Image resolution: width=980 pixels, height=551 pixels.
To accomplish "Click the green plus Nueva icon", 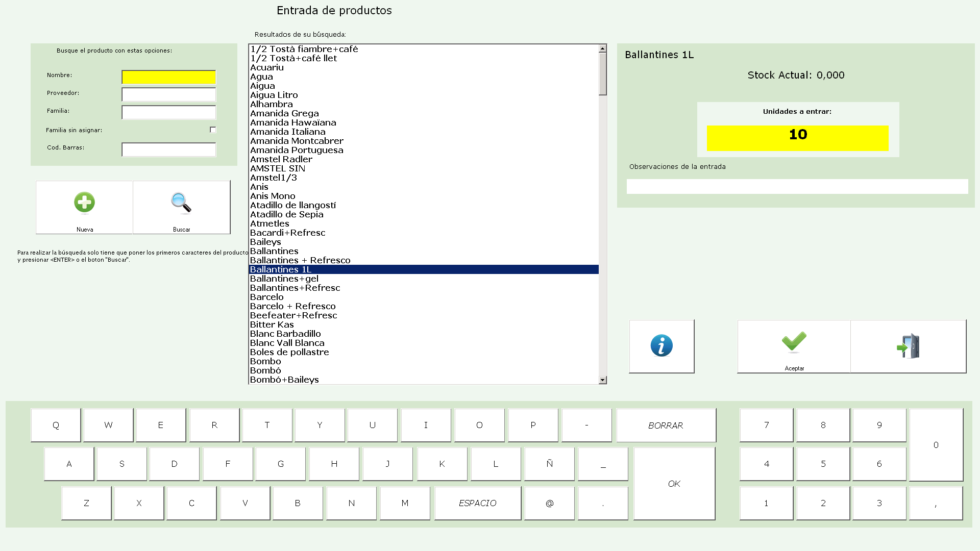I will point(84,203).
